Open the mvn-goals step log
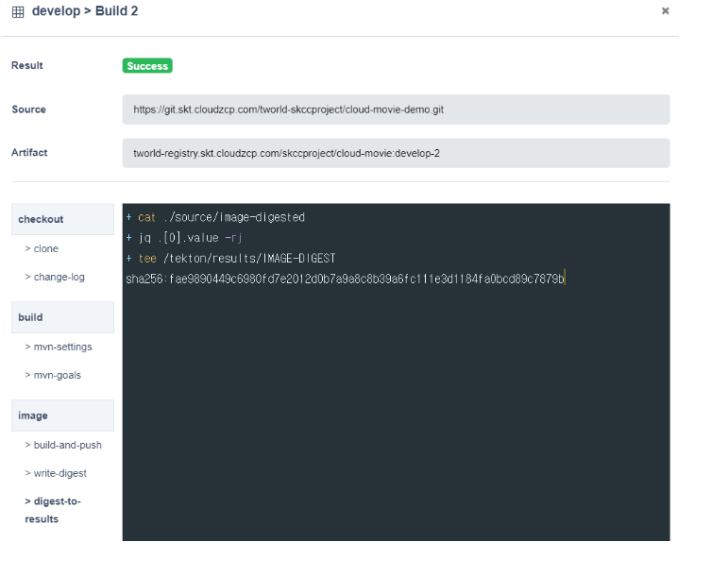Image resolution: width=728 pixels, height=576 pixels. [x=53, y=376]
